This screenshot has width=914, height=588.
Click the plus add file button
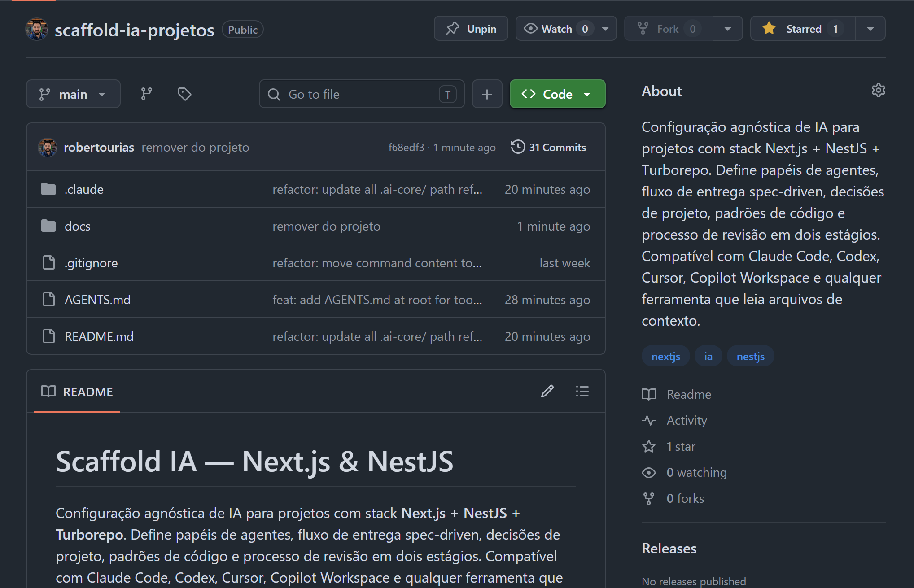(487, 94)
